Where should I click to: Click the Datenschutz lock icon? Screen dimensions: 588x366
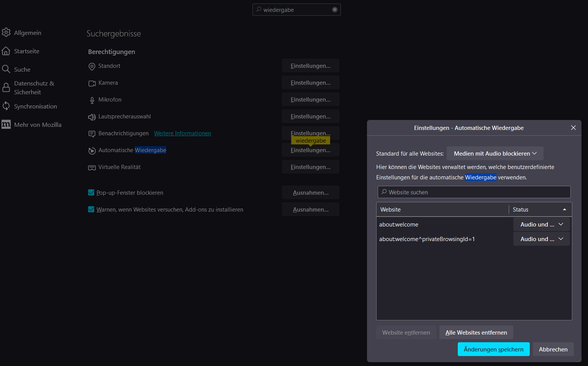pos(6,88)
